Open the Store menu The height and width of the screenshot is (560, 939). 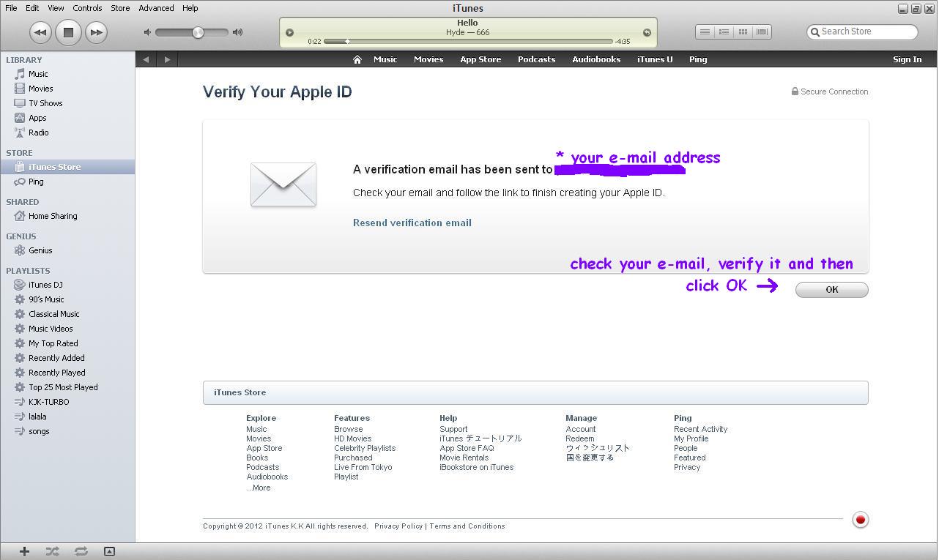[x=120, y=8]
